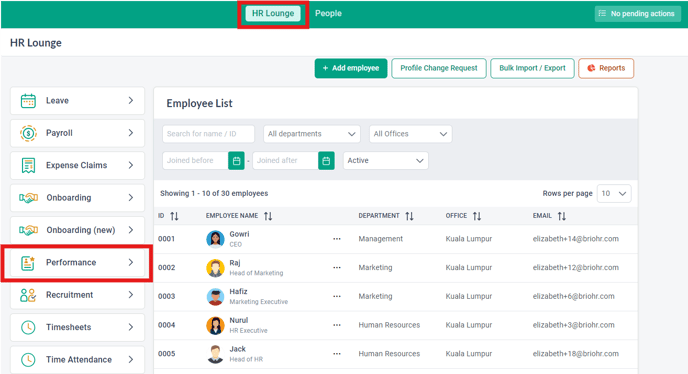
Task: Select email elizabeth+14@briohr.com
Action: (576, 239)
